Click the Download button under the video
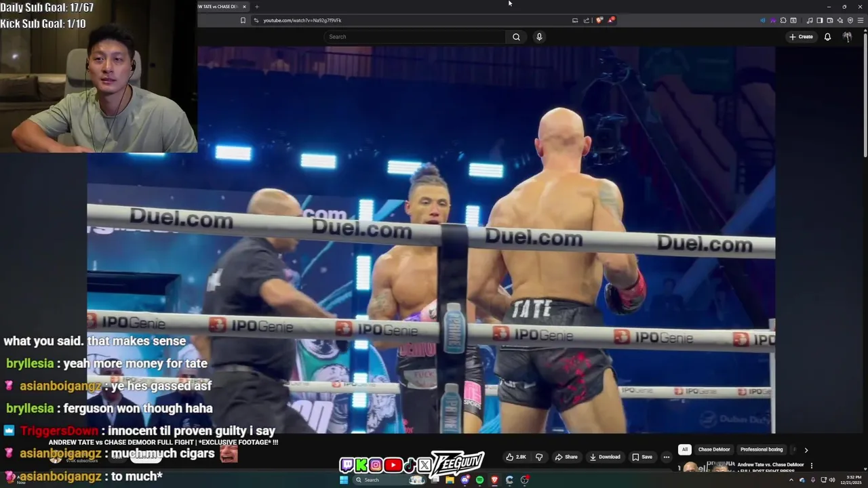The image size is (868, 488). click(x=605, y=457)
